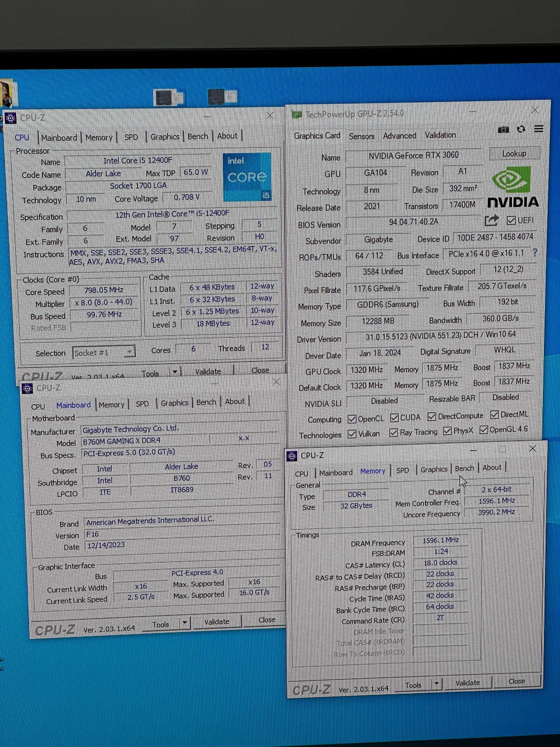Image resolution: width=560 pixels, height=747 pixels.
Task: Expand Tools dropdown arrow in CPU window
Action: (x=175, y=372)
